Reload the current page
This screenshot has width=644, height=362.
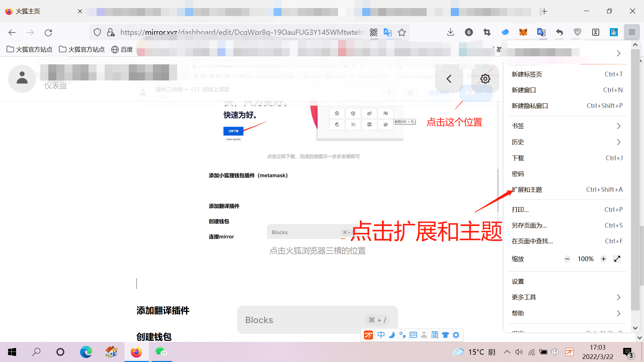pos(48,33)
